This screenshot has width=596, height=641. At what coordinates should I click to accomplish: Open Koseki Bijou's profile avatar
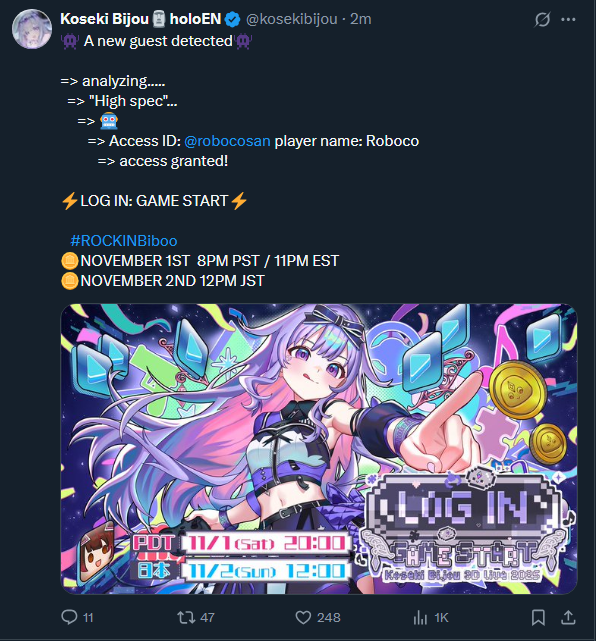click(x=32, y=29)
